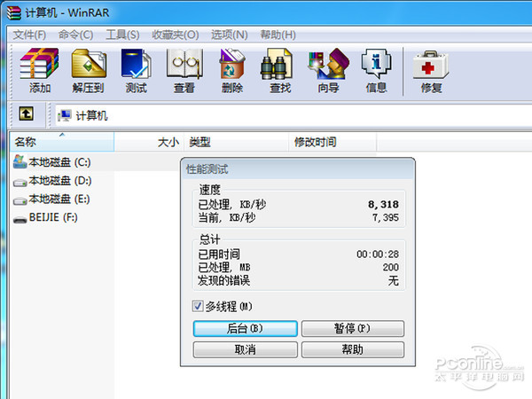This screenshot has height=399, width=532.
Task: Click the 00:00:28 elapsed time value
Action: click(378, 254)
